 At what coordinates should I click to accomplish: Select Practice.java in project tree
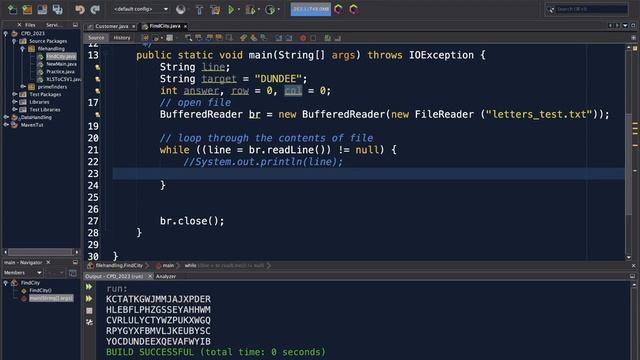coord(60,72)
